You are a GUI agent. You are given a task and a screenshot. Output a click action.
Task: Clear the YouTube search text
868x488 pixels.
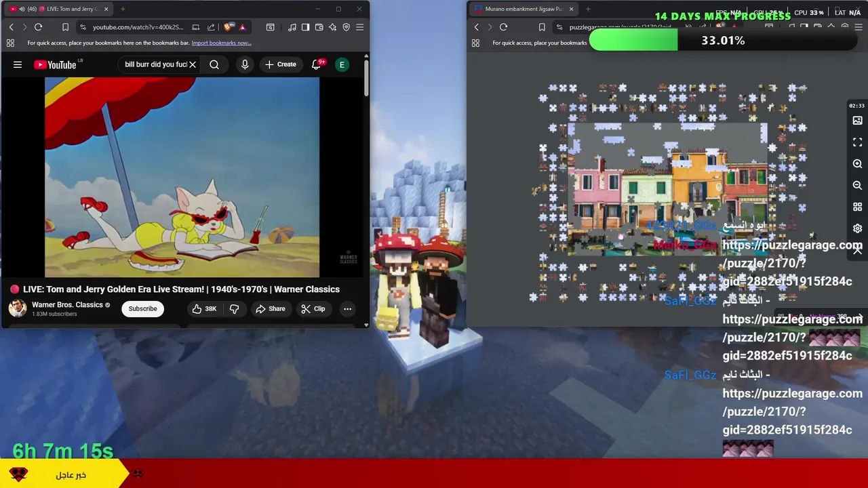coord(193,64)
